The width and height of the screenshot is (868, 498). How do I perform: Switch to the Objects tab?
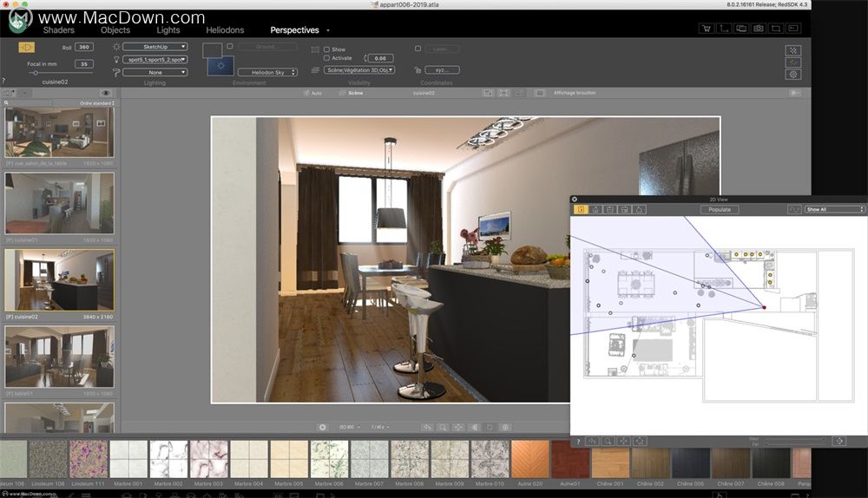click(x=115, y=30)
